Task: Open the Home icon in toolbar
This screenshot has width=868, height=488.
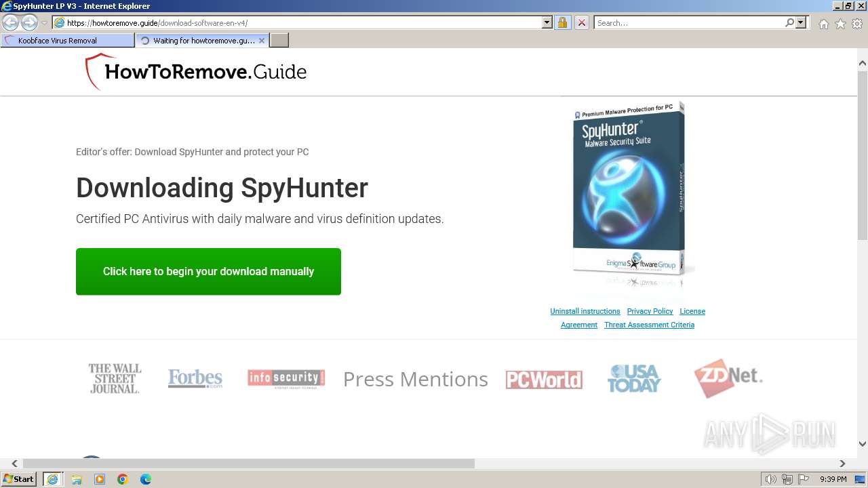Action: (823, 23)
